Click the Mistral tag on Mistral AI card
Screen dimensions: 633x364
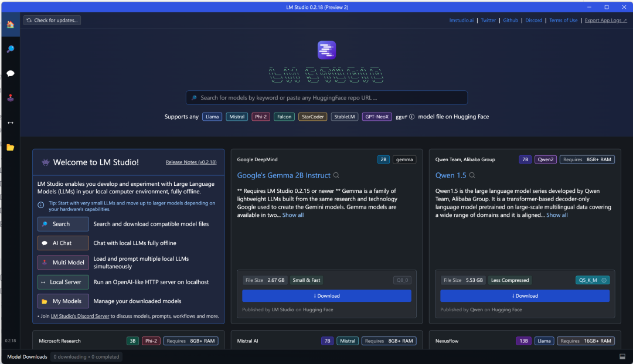pos(347,341)
